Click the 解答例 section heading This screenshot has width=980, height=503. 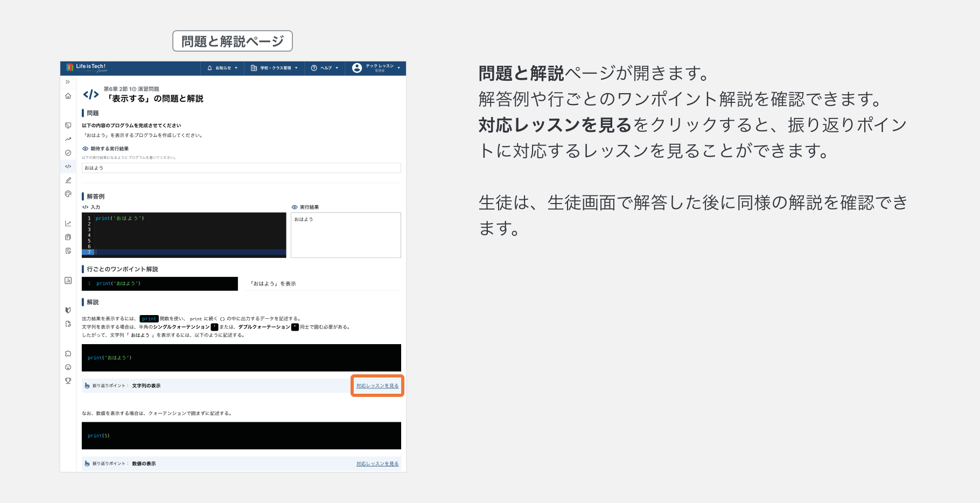click(96, 197)
